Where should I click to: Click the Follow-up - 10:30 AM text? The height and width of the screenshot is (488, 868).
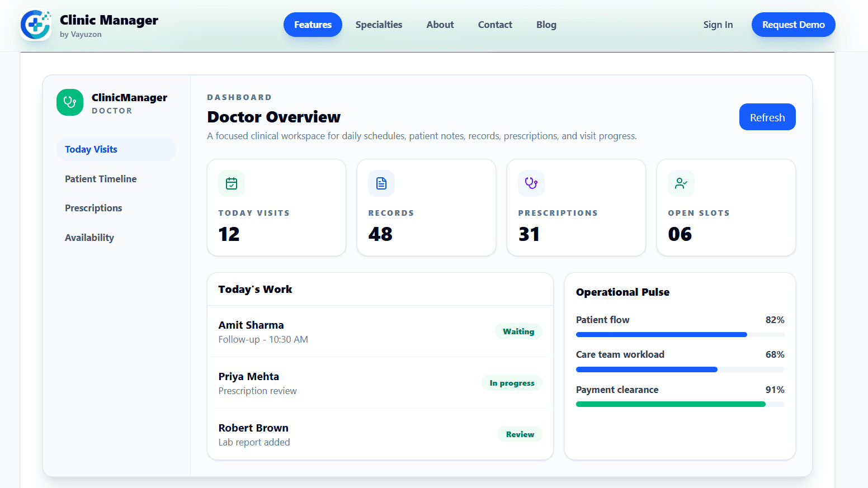263,339
